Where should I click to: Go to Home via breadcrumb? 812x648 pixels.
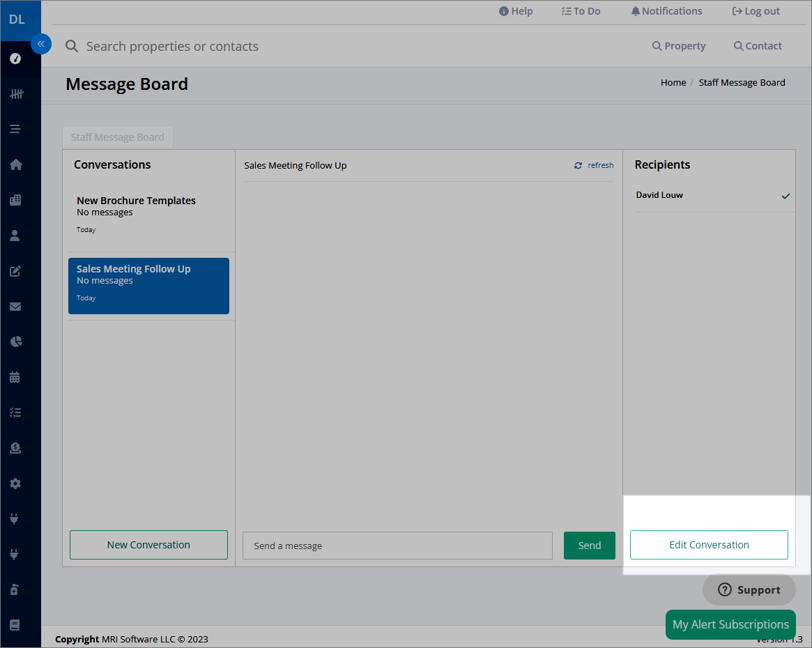pyautogui.click(x=673, y=82)
